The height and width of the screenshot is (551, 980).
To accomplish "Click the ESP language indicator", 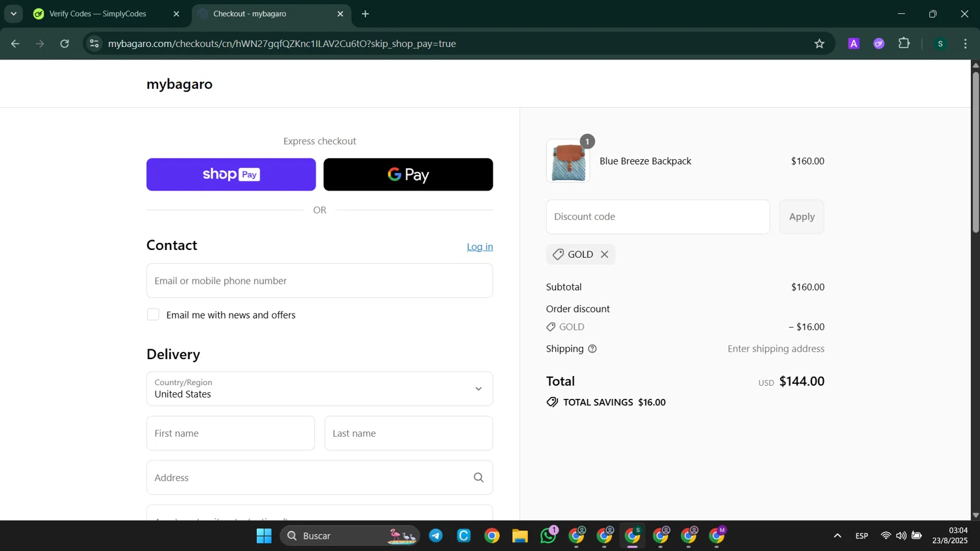I will tap(862, 536).
